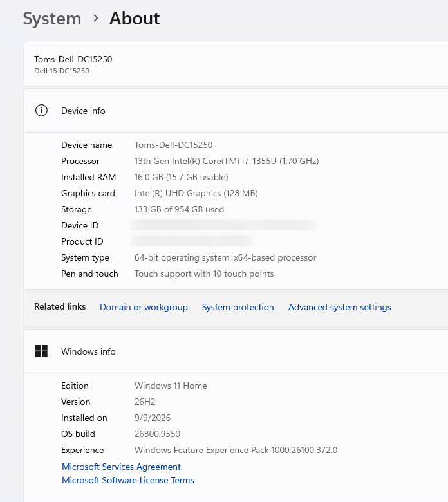The height and width of the screenshot is (502, 448).
Task: Click the System type label
Action: (x=85, y=257)
